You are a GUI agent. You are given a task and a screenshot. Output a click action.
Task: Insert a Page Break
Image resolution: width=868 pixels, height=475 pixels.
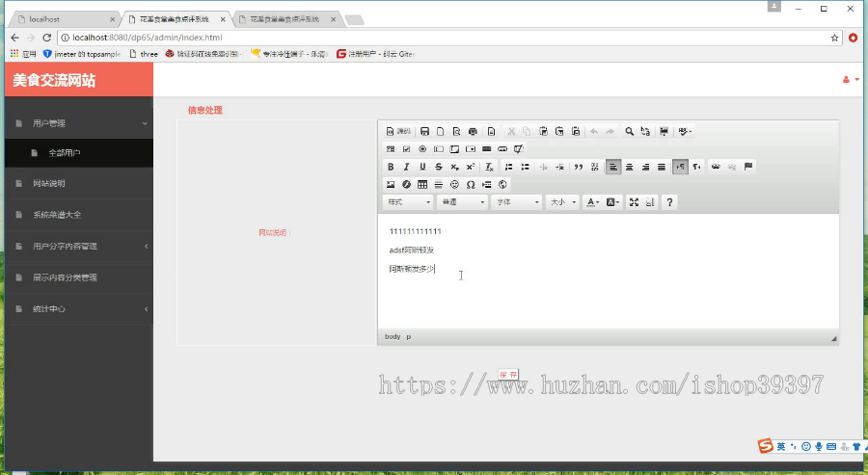(487, 185)
